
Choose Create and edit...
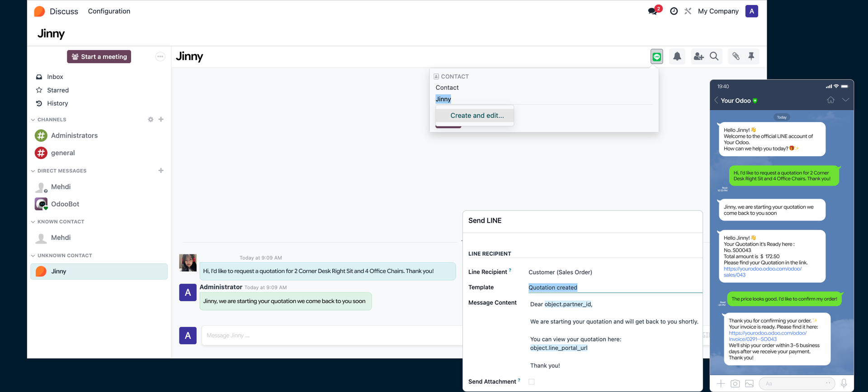pyautogui.click(x=477, y=116)
